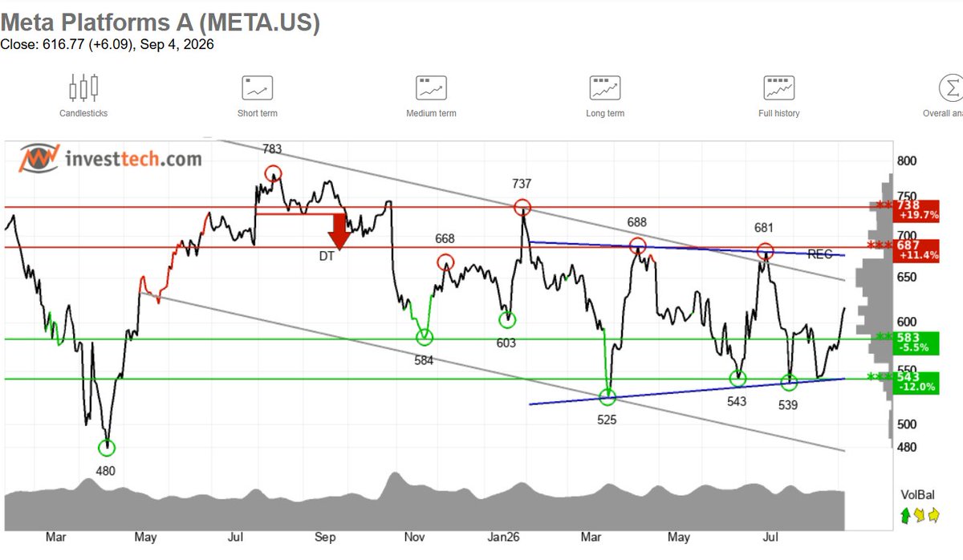The height and width of the screenshot is (560, 963).
Task: Click the green circle at low 584
Action: pyautogui.click(x=424, y=337)
